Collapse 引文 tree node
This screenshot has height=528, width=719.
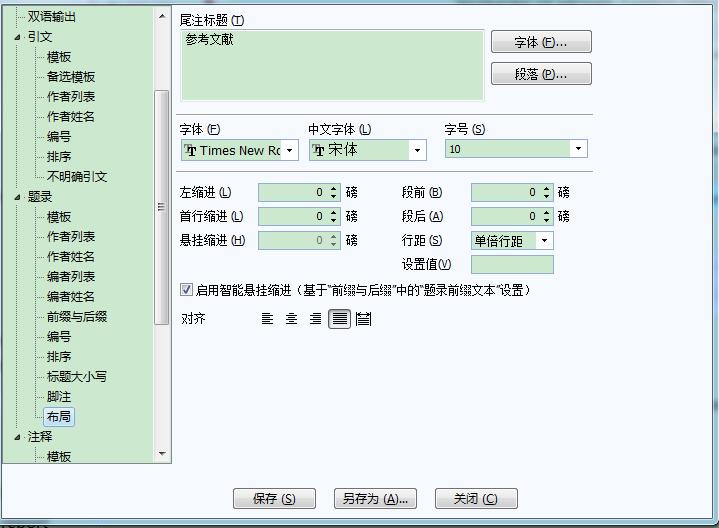[x=17, y=37]
